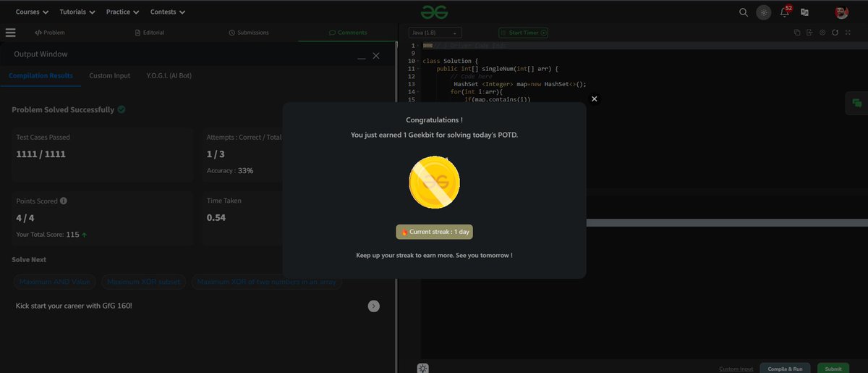The width and height of the screenshot is (868, 373).
Task: Collapse code fold at line 11
Action: tap(418, 69)
